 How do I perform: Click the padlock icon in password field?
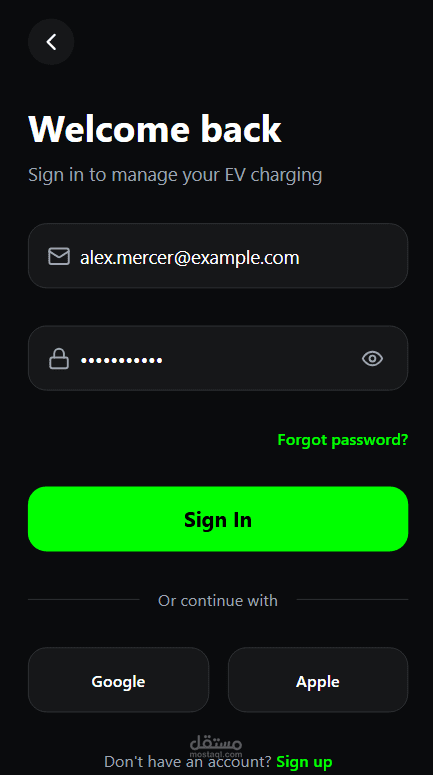(59, 359)
